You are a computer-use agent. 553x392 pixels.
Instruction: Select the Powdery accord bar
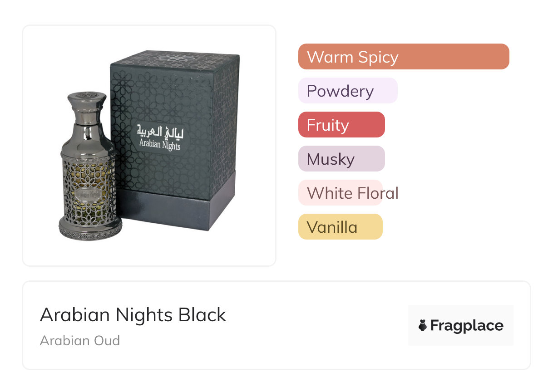348,91
